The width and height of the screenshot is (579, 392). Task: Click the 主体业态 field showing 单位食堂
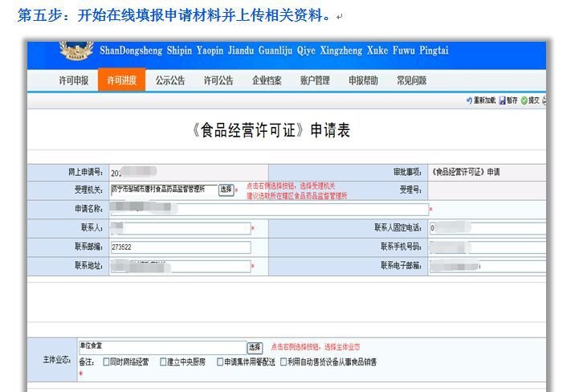tap(163, 347)
